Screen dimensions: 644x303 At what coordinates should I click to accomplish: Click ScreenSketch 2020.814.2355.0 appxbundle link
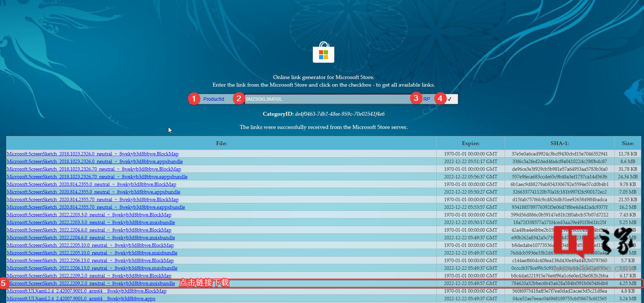tap(93, 192)
